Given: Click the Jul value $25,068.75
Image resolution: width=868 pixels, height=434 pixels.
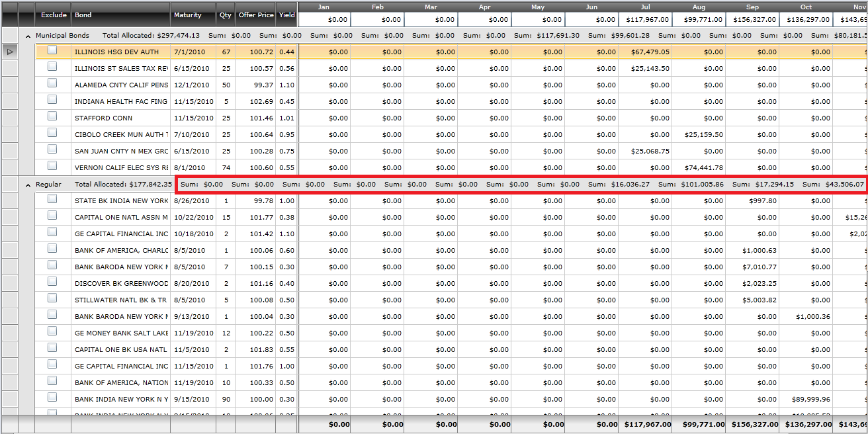Looking at the screenshot, I should [650, 152].
